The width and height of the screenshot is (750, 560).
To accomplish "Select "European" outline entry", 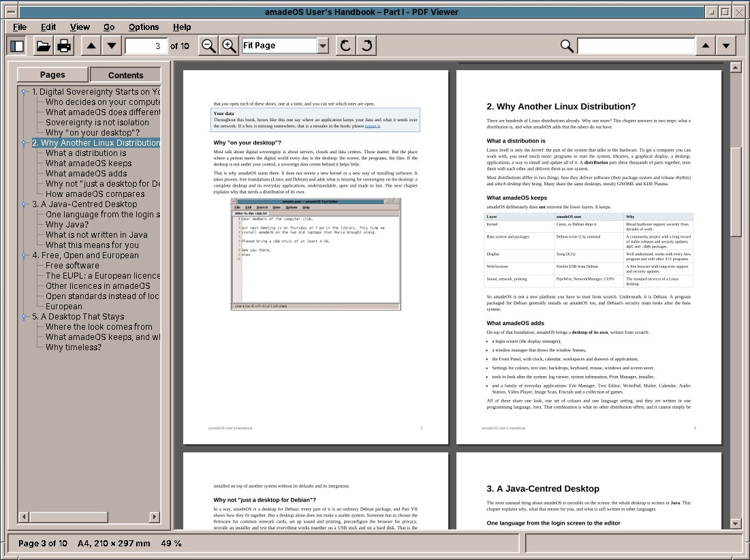I will 63,306.
